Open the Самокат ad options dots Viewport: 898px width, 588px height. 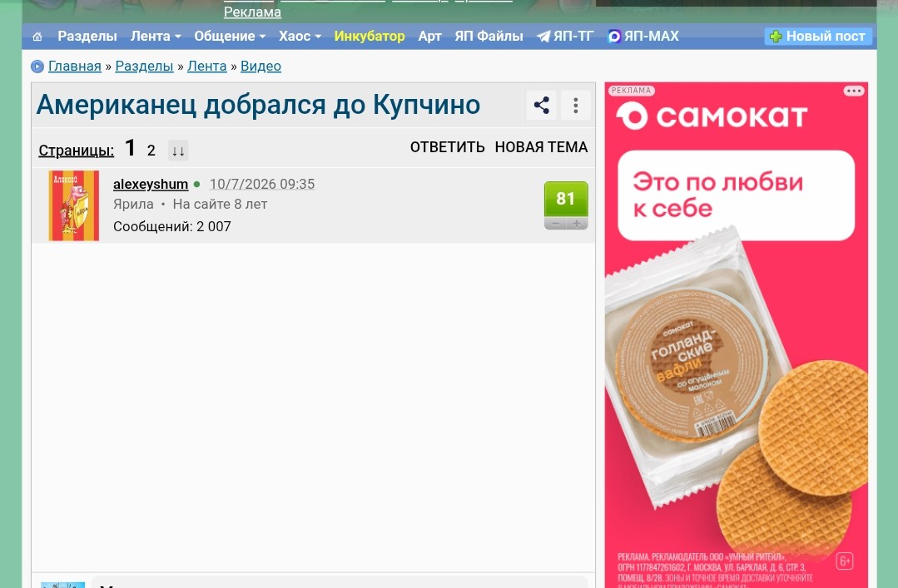click(853, 91)
